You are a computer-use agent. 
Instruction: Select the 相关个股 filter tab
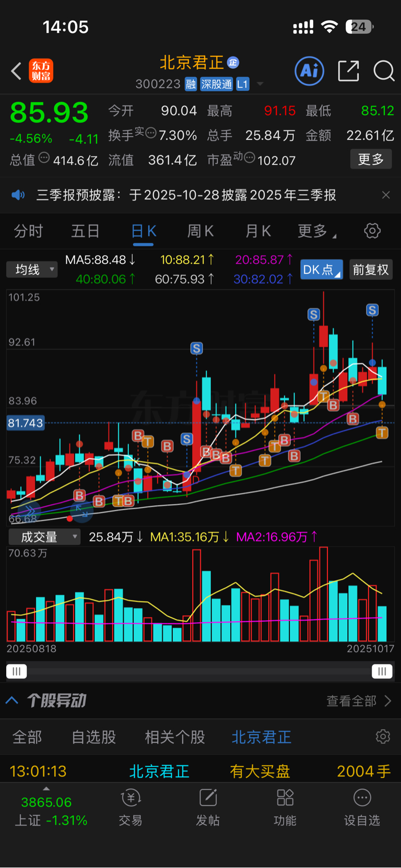click(175, 737)
